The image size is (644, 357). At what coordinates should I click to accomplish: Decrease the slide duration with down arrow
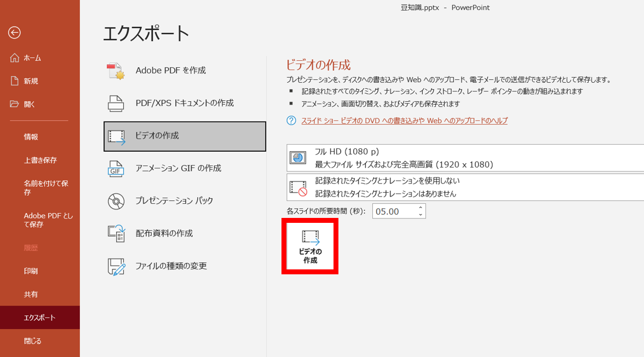(x=421, y=215)
